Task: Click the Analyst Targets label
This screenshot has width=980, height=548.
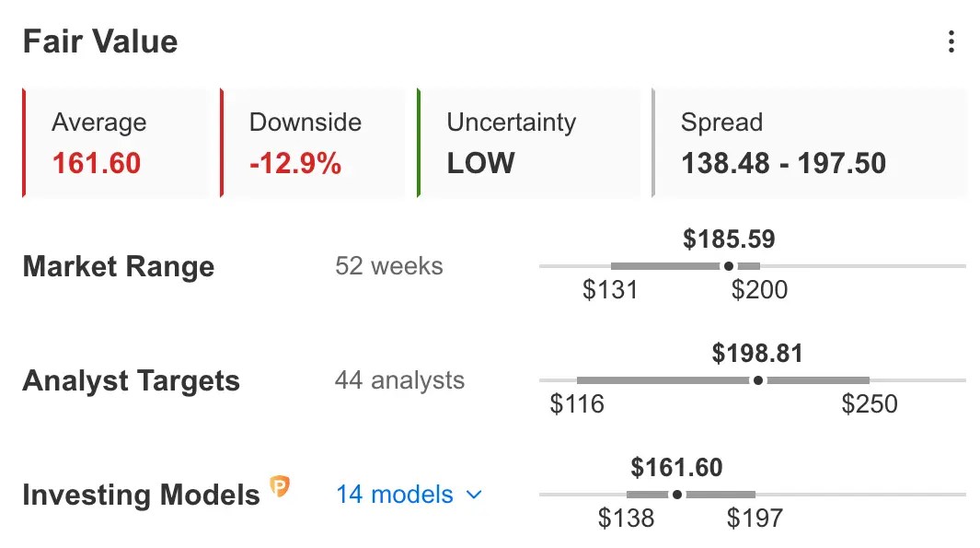Action: click(132, 381)
